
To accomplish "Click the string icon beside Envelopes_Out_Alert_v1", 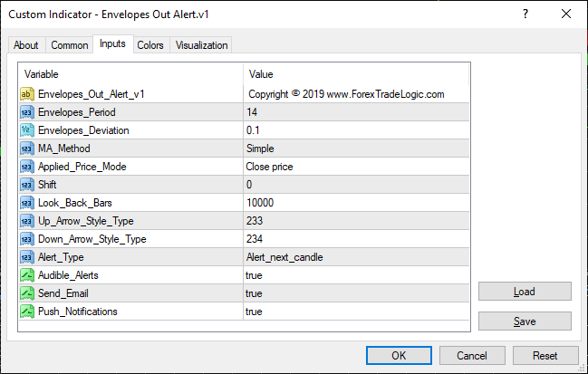I will (x=27, y=93).
